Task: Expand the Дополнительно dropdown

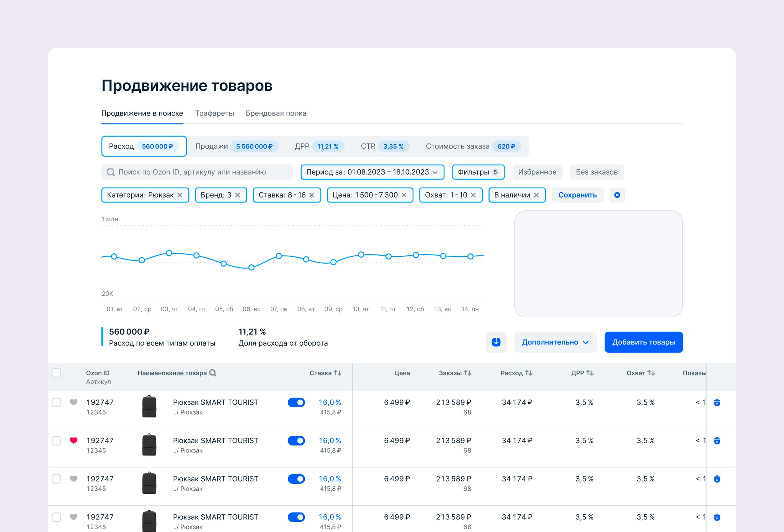Action: (x=555, y=342)
